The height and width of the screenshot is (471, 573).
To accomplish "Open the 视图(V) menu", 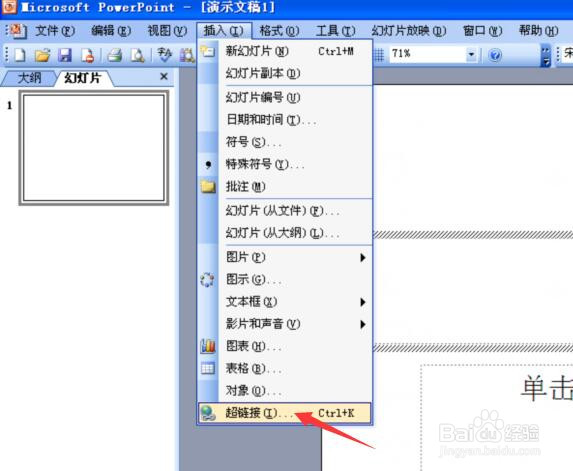I will click(x=167, y=31).
